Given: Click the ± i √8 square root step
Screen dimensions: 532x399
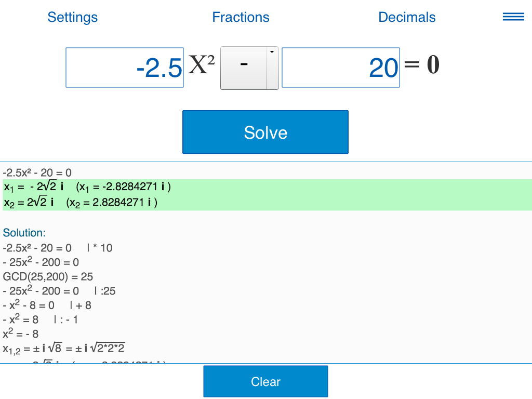Looking at the screenshot, I should [x=64, y=348].
